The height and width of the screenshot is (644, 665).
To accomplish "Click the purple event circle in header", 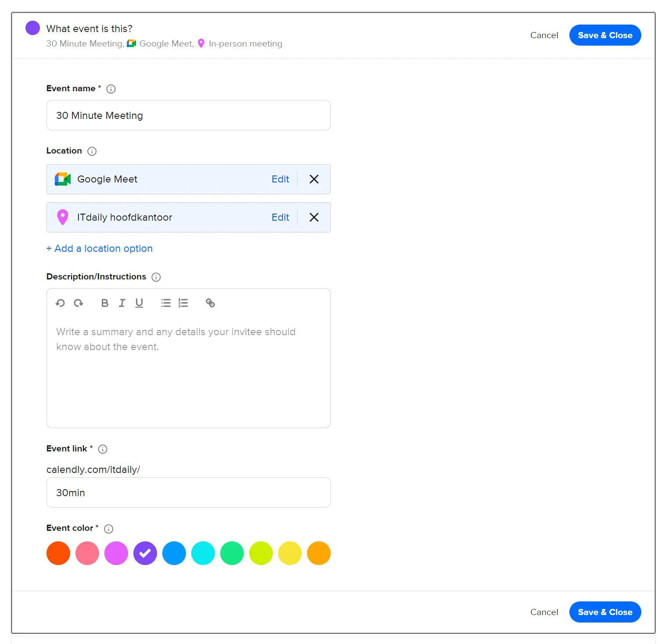I will (32, 28).
